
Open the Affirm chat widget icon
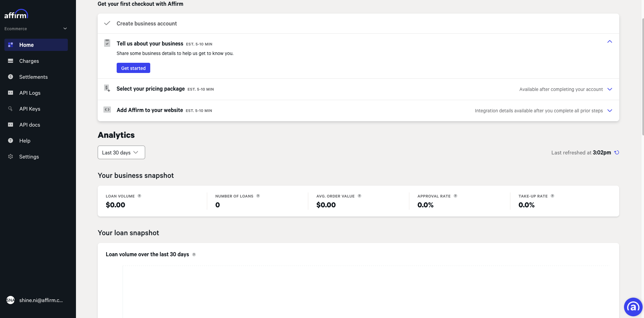point(633,307)
